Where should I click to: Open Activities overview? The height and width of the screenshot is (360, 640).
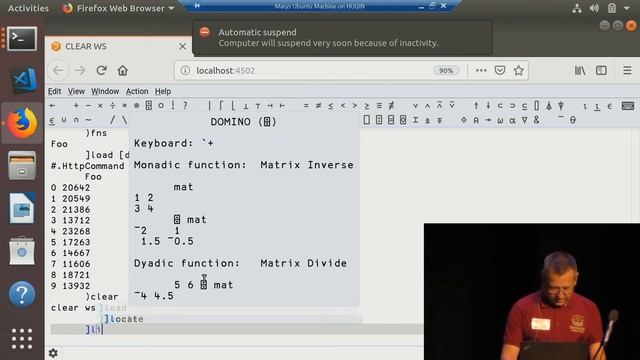click(28, 8)
